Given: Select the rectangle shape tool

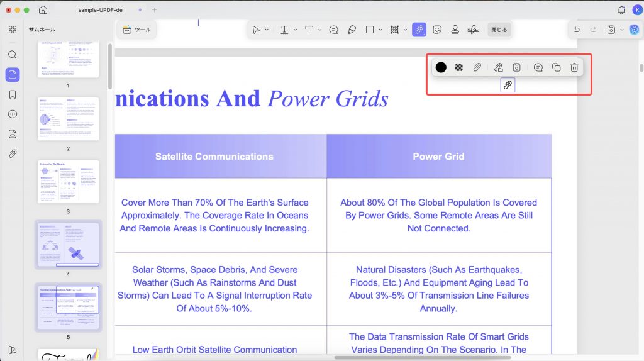Looking at the screenshot, I should [370, 30].
